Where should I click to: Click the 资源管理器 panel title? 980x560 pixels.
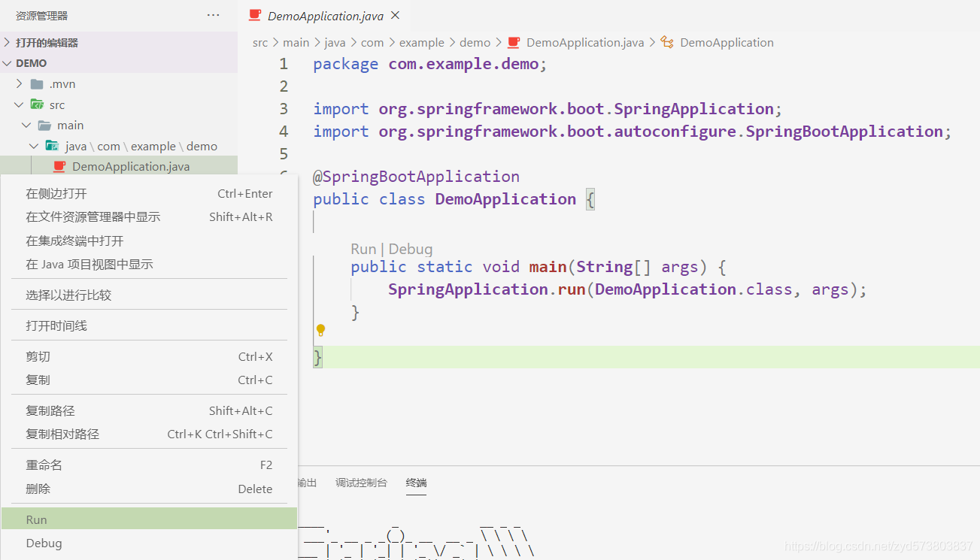coord(41,15)
